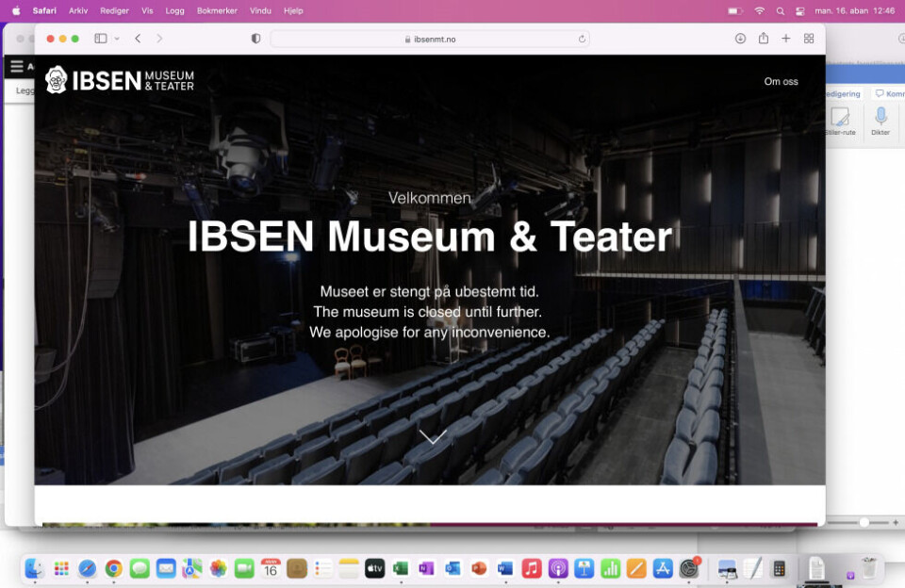Open Messages from the Dock
Screen dimensions: 905x588
click(140, 568)
